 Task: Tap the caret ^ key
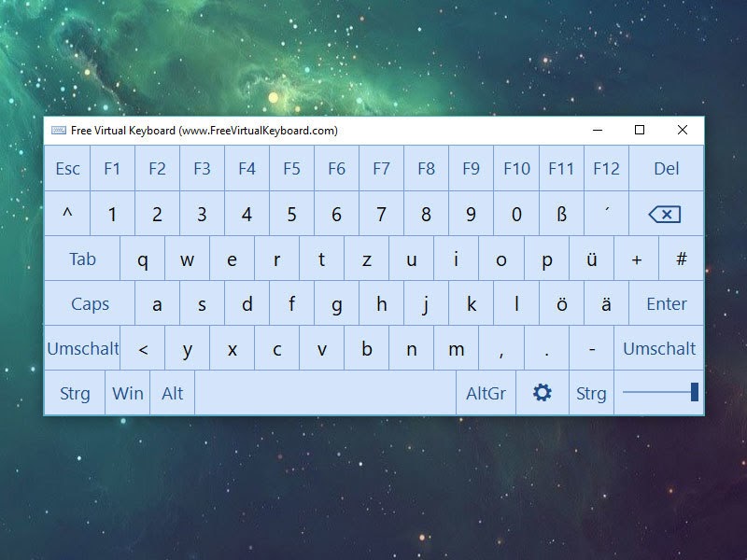tap(67, 214)
